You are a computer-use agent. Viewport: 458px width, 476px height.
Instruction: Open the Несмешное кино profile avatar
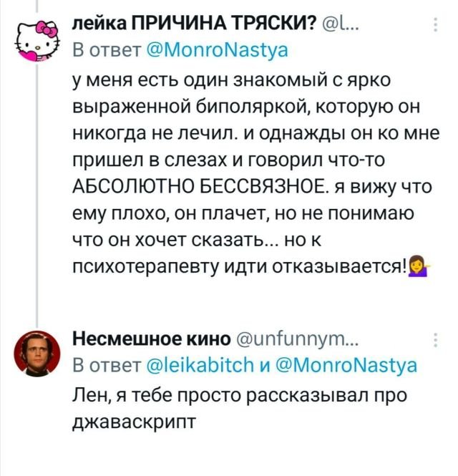point(36,351)
